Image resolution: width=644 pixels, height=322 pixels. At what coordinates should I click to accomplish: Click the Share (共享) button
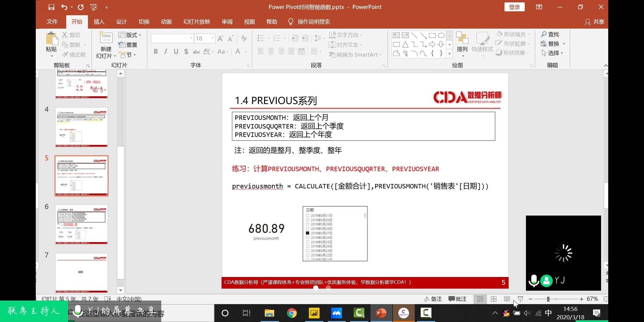595,22
